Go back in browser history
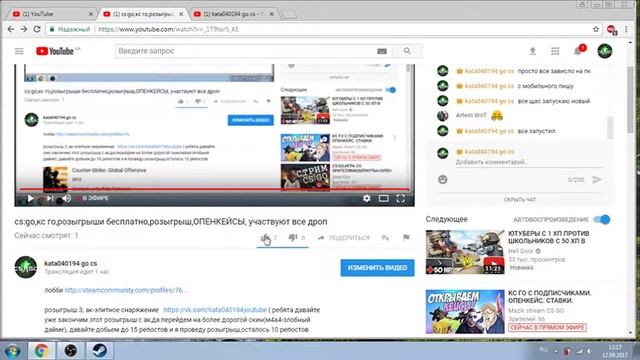 11,29
